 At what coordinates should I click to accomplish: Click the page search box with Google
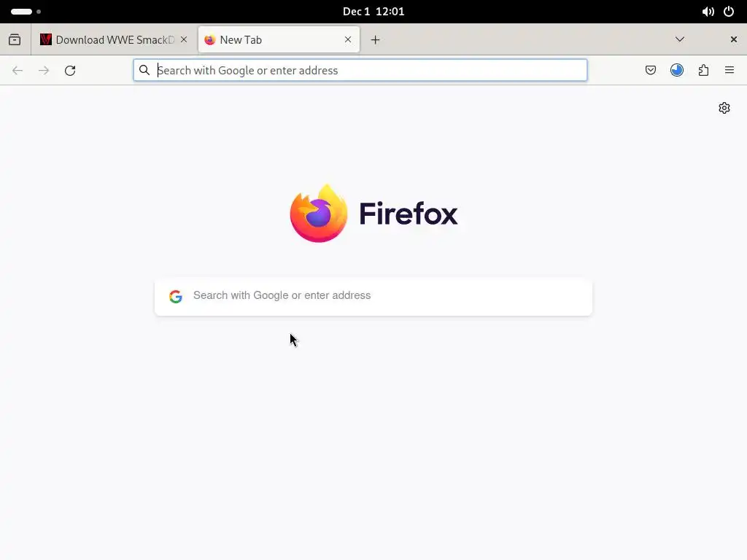[x=373, y=296]
